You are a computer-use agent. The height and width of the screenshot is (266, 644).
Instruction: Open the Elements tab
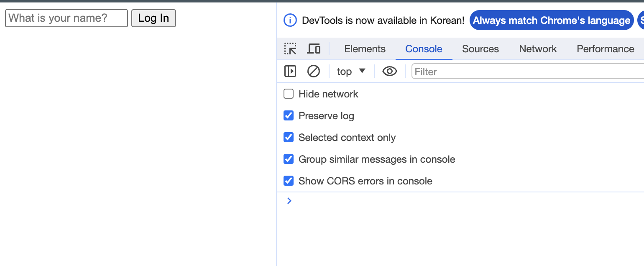365,49
